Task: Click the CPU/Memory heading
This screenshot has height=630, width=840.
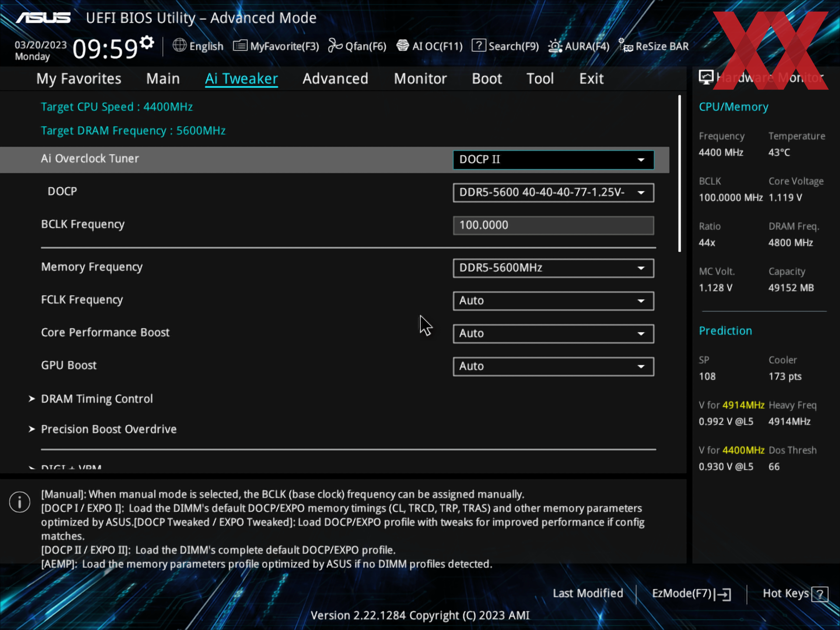Action: 733,107
